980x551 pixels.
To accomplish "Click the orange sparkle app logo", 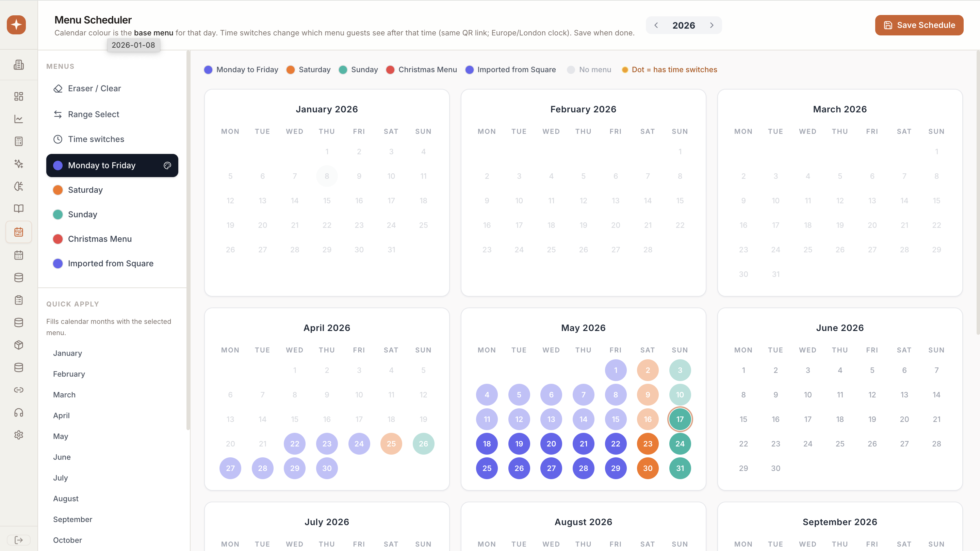I will tap(16, 25).
